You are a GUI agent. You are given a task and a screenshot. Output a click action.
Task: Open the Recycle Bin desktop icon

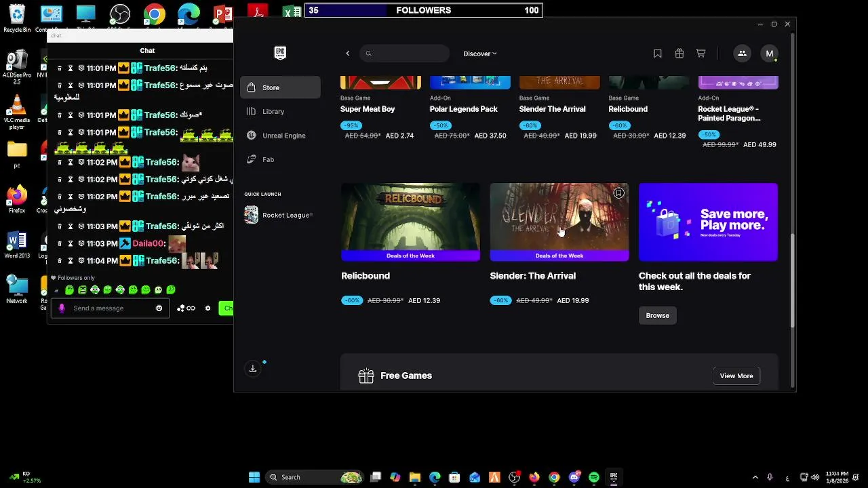tap(17, 18)
